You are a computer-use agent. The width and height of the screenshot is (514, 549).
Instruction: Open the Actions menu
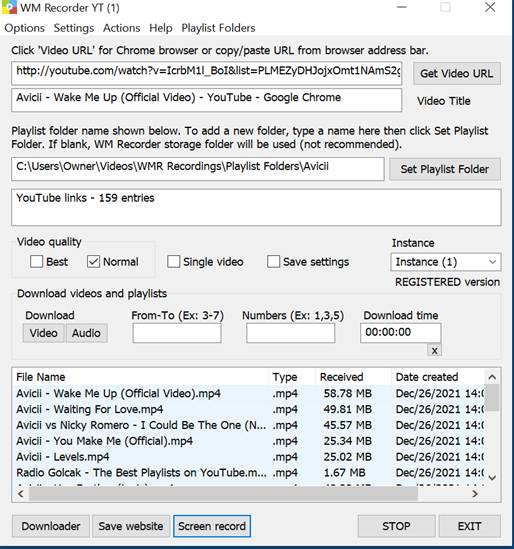121,28
